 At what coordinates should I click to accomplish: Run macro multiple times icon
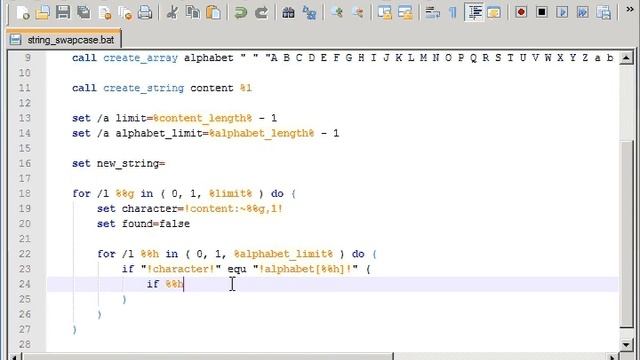click(583, 13)
